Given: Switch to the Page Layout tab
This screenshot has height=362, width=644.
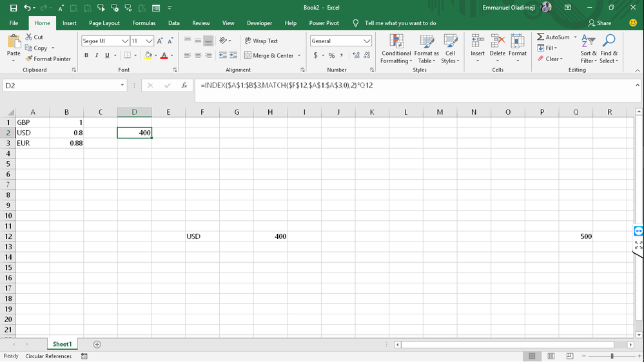Looking at the screenshot, I should (x=104, y=23).
